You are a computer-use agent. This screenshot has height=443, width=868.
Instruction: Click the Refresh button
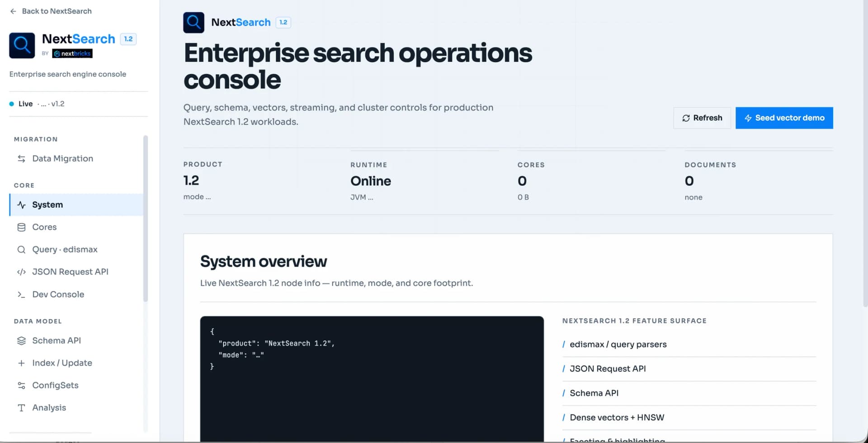(x=702, y=118)
